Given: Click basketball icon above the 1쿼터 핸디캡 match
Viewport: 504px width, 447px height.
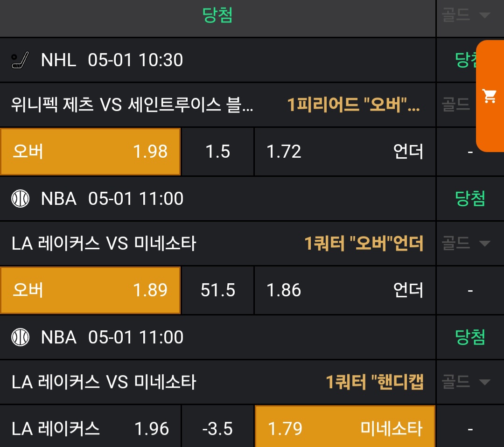Looking at the screenshot, I should pos(20,337).
